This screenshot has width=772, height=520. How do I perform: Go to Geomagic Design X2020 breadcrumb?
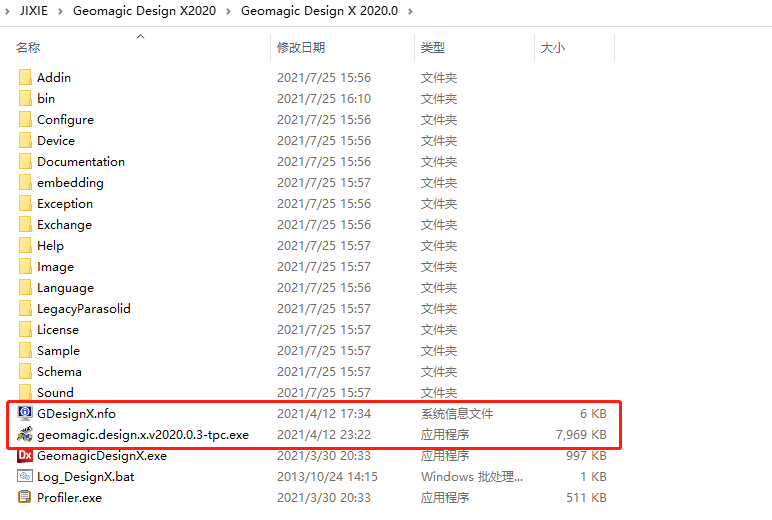pos(144,11)
